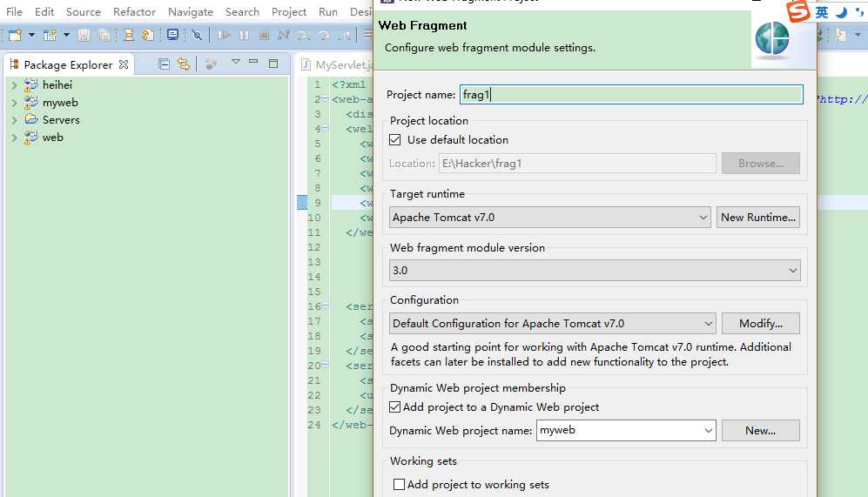Open the Search menu
The height and width of the screenshot is (497, 868).
(x=242, y=11)
